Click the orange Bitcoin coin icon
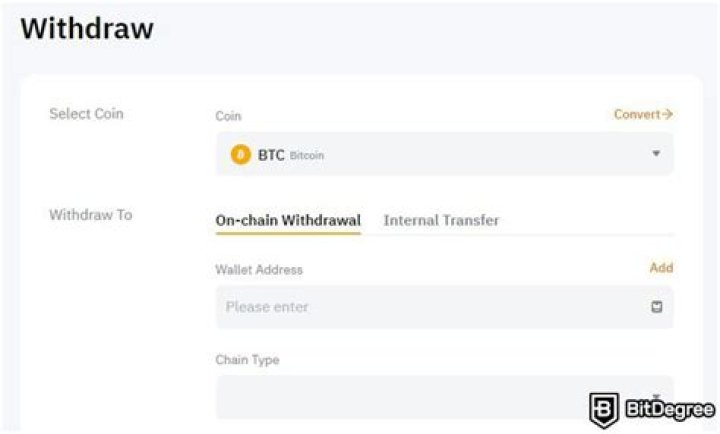 [x=240, y=155]
